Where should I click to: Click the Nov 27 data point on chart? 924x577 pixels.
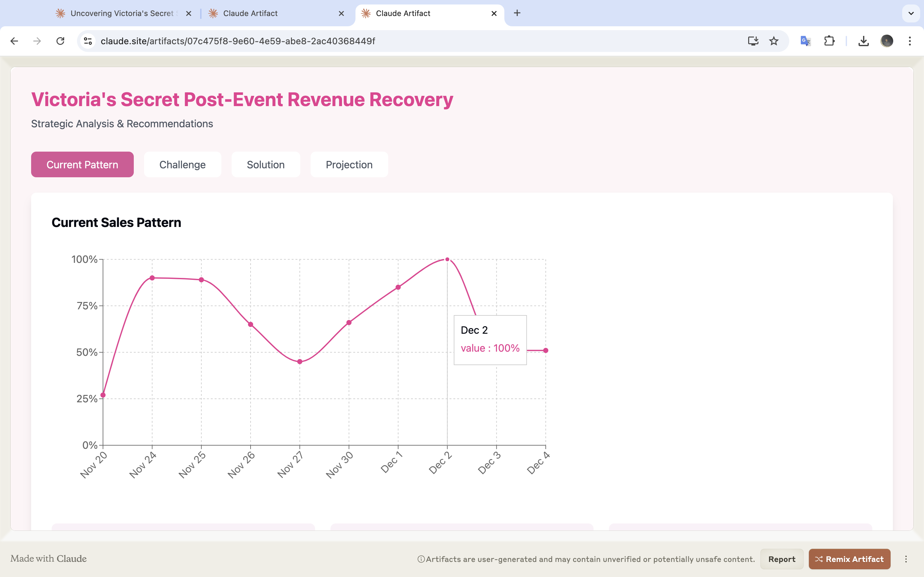300,361
